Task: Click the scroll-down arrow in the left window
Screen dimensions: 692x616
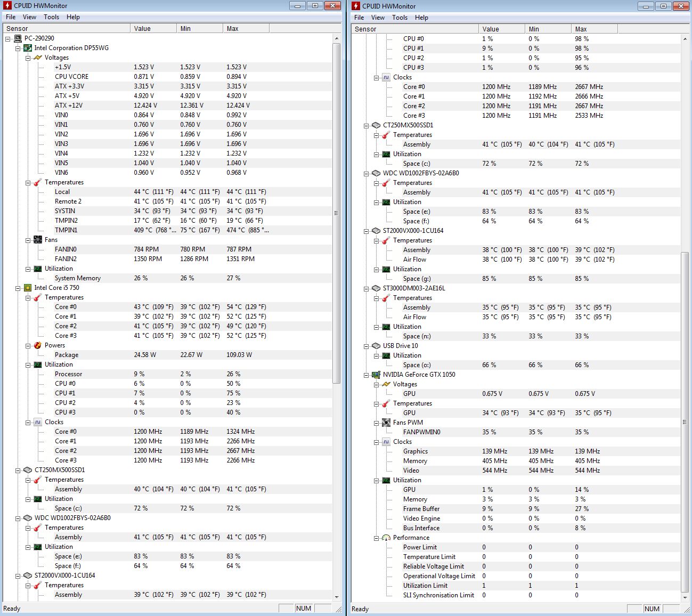Action: click(336, 597)
